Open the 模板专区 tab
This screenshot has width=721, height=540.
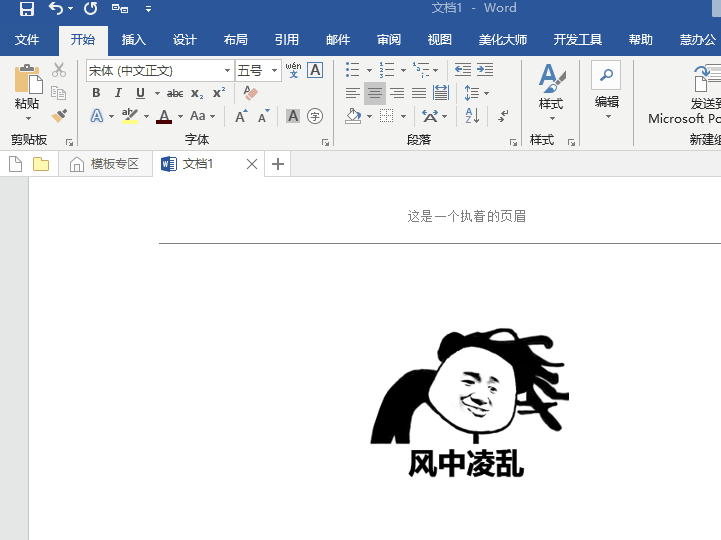[105, 164]
